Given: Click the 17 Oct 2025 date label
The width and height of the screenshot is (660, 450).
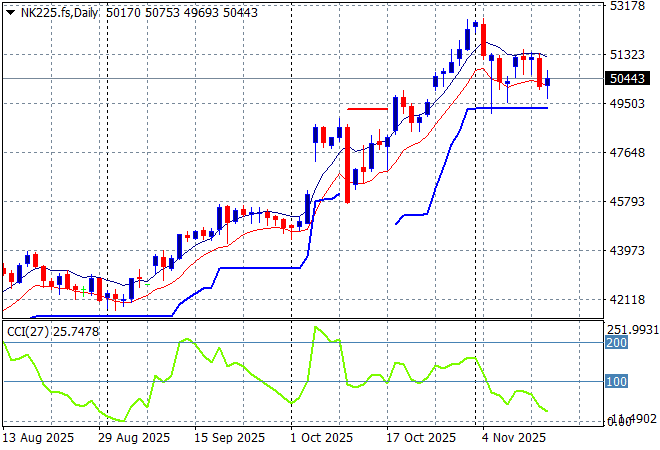Looking at the screenshot, I should click(x=421, y=438).
